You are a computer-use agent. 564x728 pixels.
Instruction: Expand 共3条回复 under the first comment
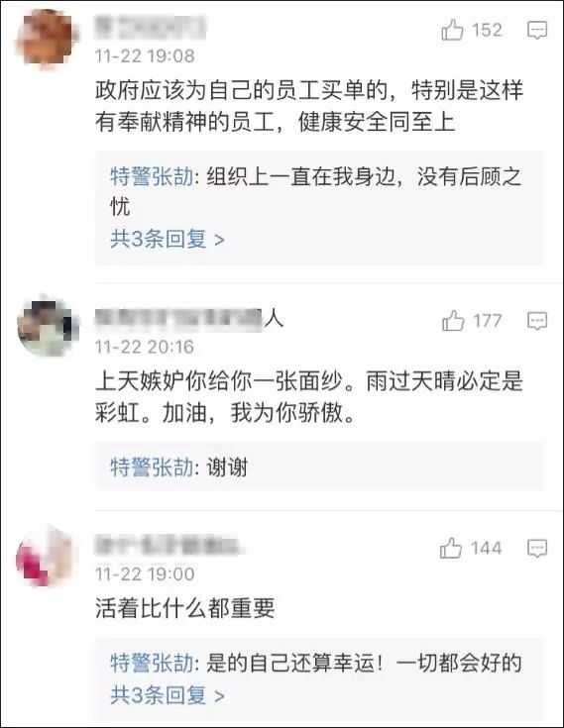tap(168, 239)
